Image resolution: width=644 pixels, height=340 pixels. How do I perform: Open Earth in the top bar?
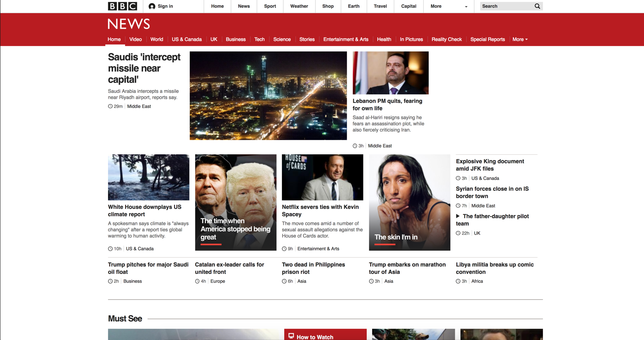[354, 6]
